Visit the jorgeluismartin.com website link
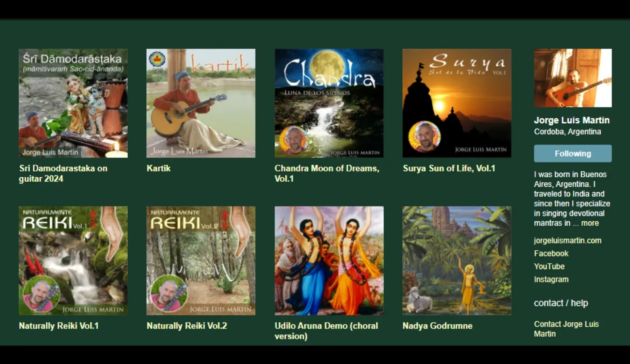This screenshot has height=364, width=630. click(x=567, y=241)
